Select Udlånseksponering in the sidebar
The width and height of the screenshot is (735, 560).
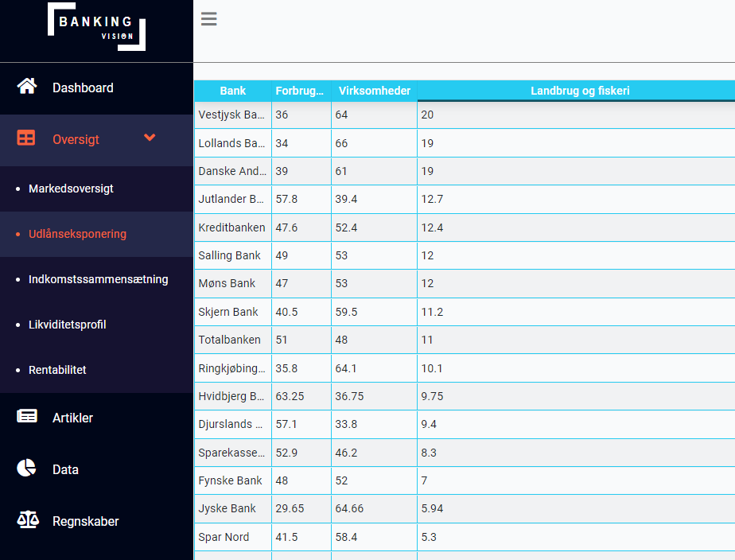(x=77, y=235)
